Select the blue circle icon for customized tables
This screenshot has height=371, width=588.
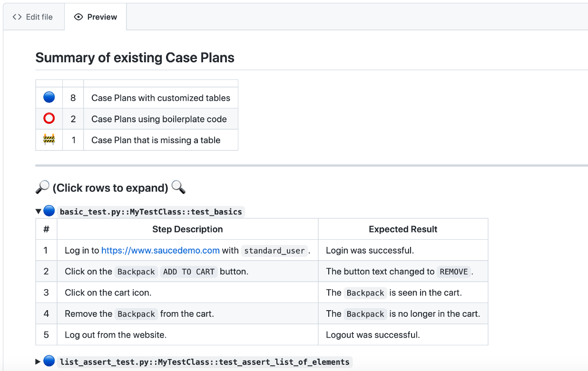48,97
